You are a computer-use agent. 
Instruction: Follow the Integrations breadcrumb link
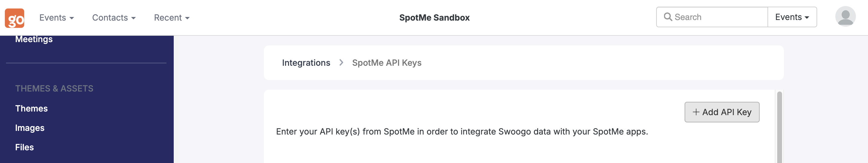(x=306, y=63)
